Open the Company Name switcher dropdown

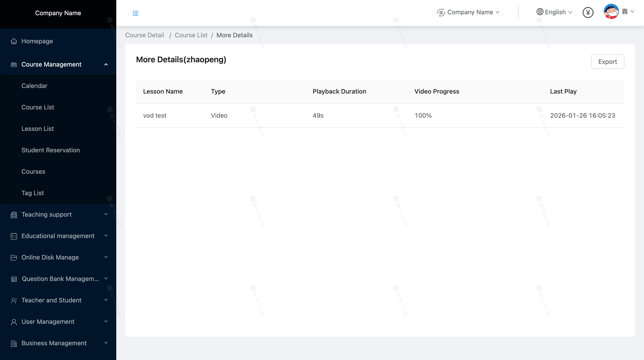click(470, 12)
